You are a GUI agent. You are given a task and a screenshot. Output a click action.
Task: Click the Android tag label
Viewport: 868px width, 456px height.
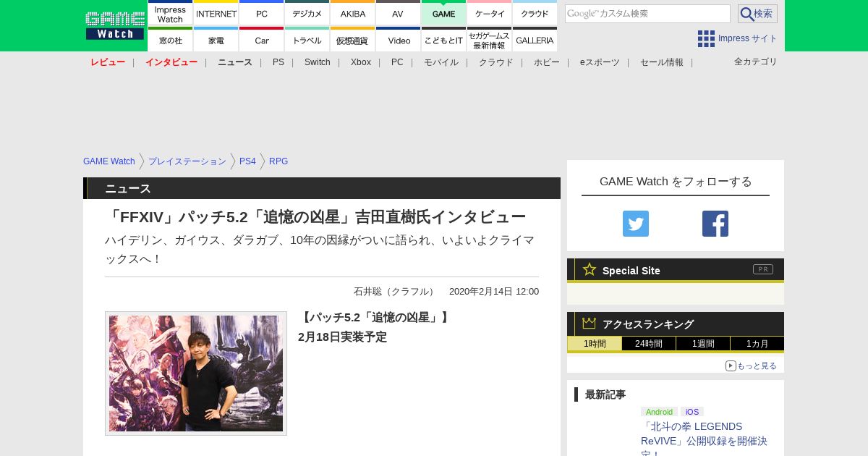point(659,412)
